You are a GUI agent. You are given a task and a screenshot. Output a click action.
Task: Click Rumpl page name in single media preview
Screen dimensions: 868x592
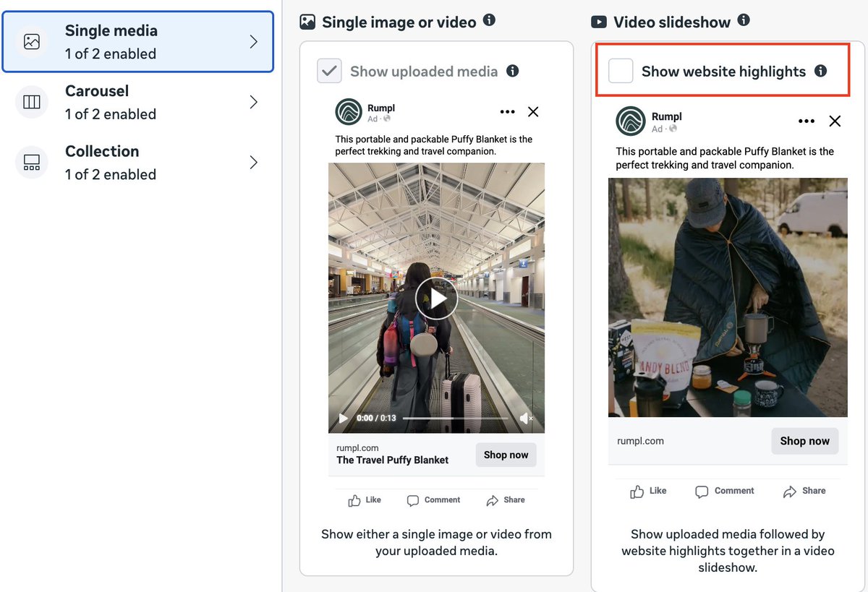pyautogui.click(x=381, y=108)
